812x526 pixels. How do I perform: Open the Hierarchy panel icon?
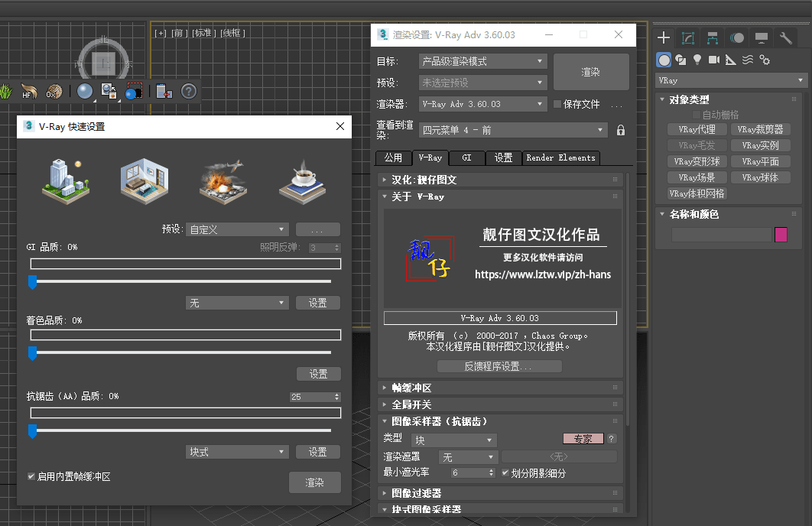click(713, 37)
